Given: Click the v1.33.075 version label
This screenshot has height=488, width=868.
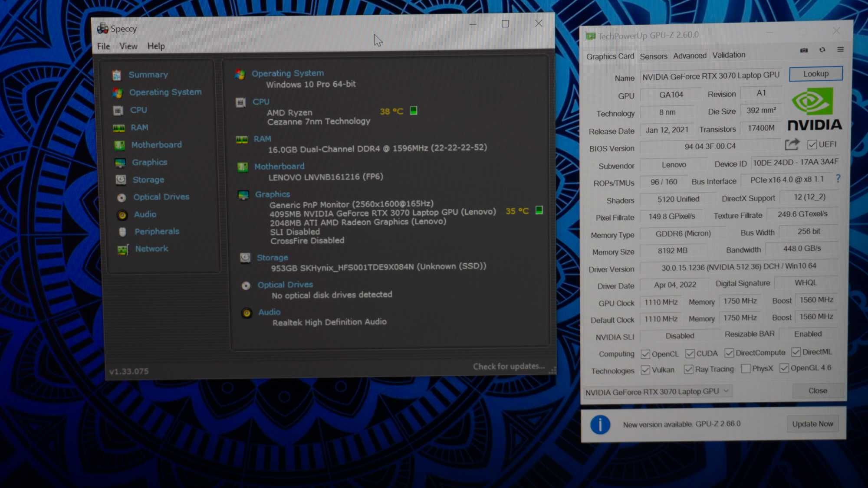Looking at the screenshot, I should (128, 372).
